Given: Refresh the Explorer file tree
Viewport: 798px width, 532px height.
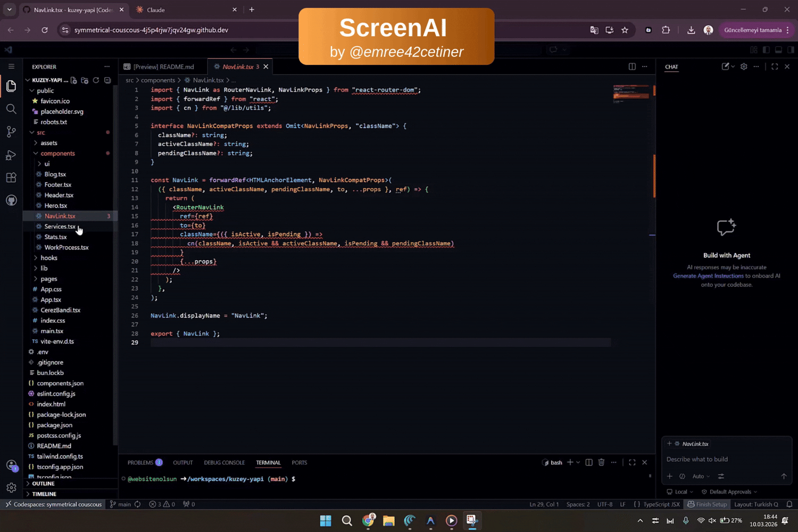Looking at the screenshot, I should [96, 80].
